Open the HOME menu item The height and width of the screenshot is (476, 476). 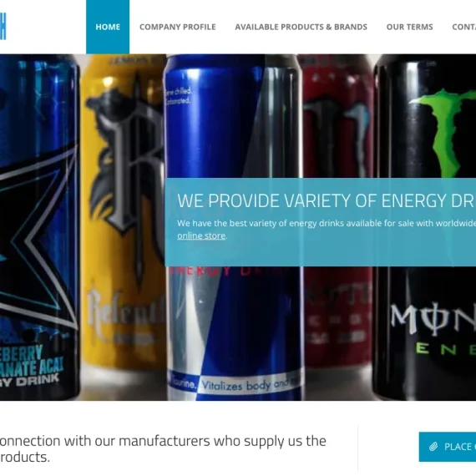tap(108, 27)
